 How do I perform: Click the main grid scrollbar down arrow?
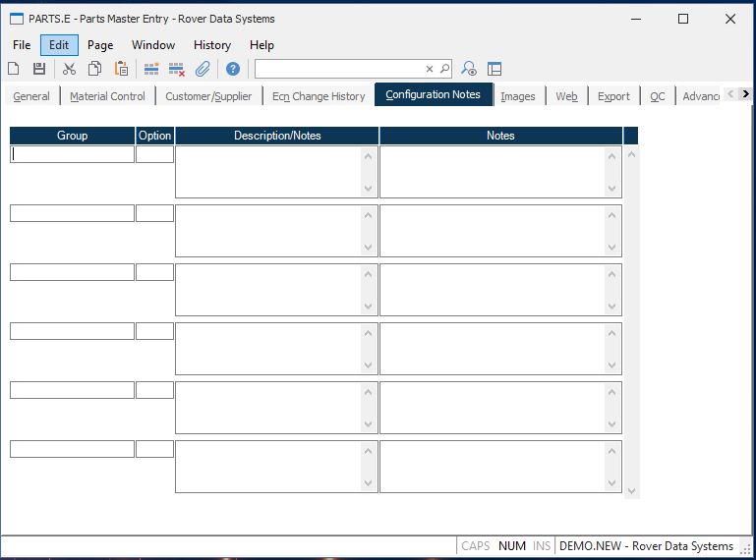(631, 490)
